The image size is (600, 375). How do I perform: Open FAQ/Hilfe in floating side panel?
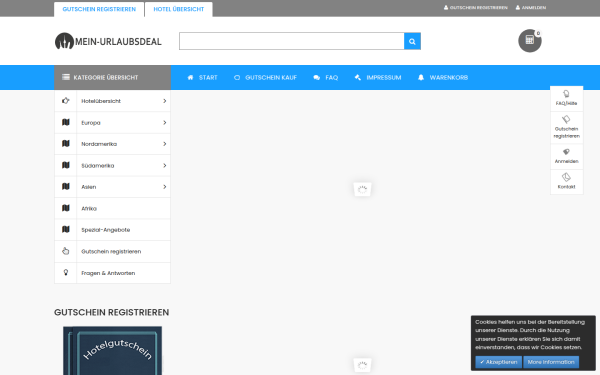(566, 98)
